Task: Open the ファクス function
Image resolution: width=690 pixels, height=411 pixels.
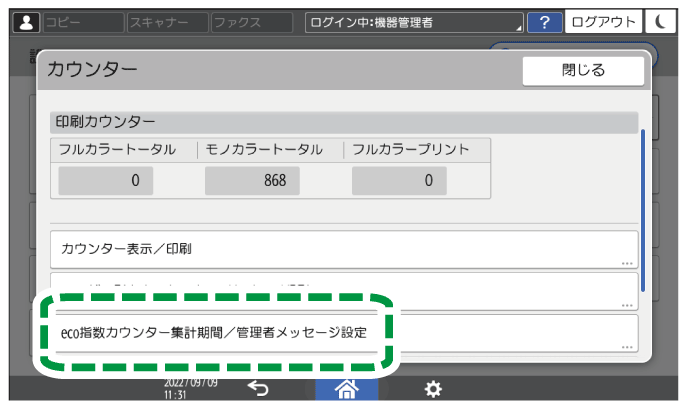Action: point(252,22)
